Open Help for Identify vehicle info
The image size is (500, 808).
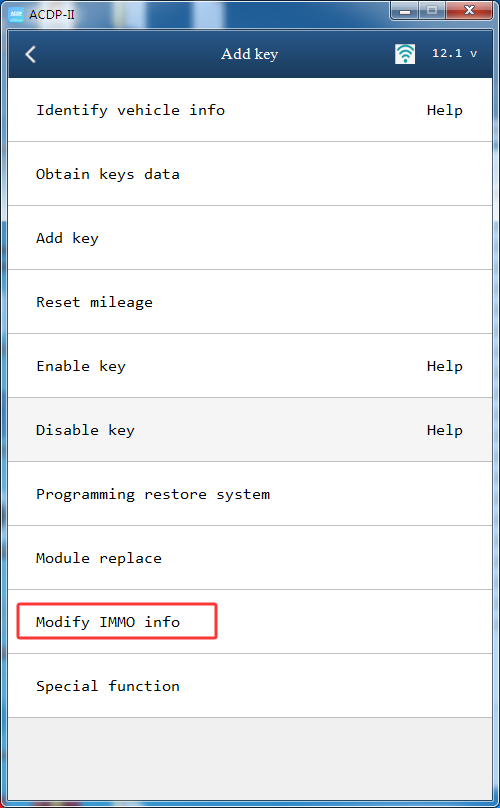[x=444, y=110]
